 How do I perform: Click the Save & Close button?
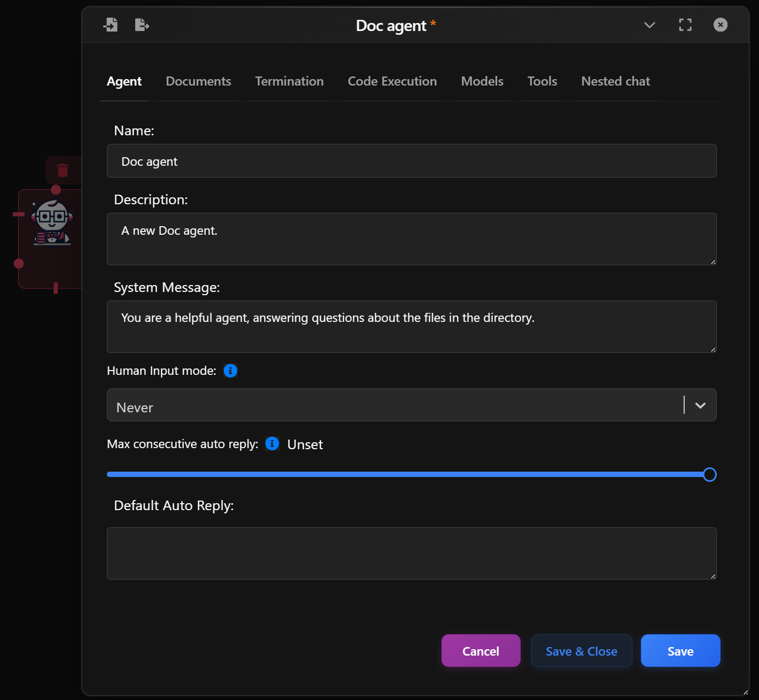[582, 651]
